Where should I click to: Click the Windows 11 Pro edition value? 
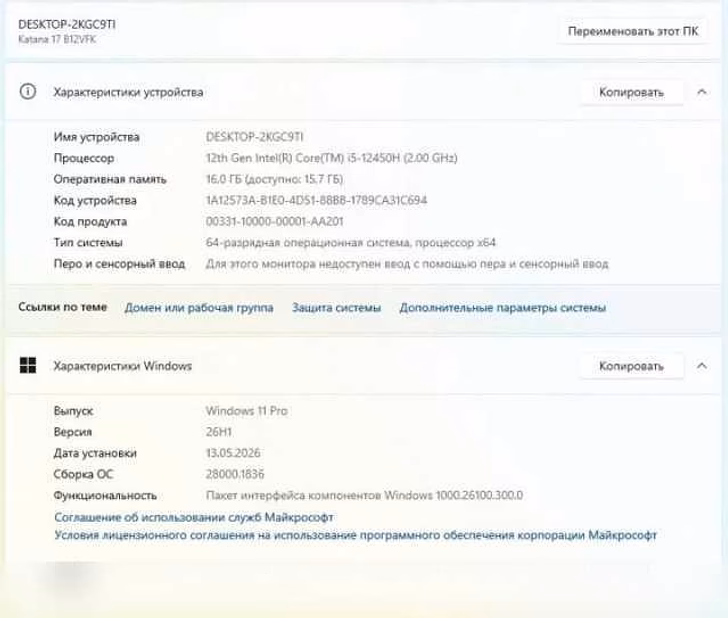point(247,411)
